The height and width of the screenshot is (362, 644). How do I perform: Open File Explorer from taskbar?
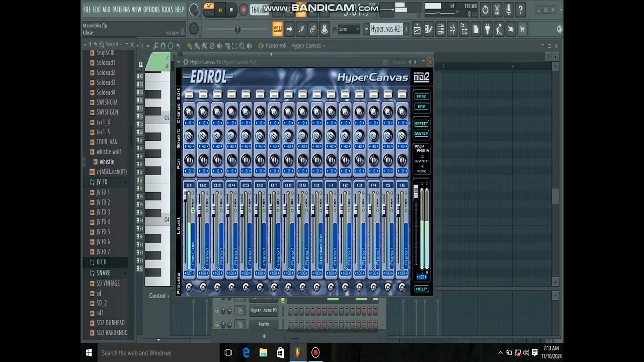pos(263,353)
